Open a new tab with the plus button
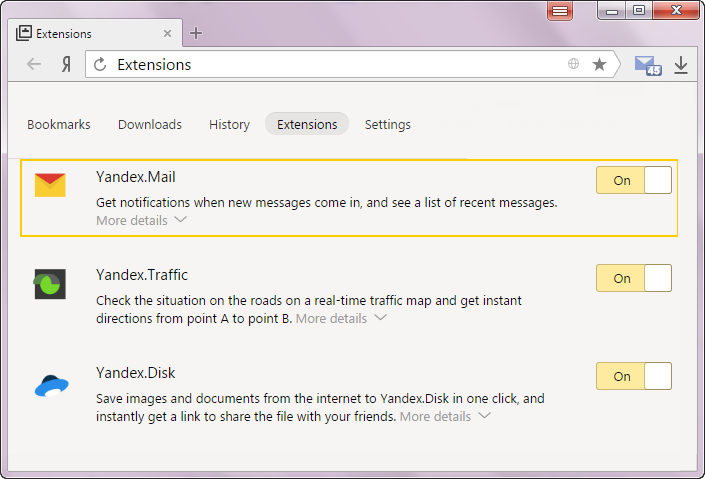 (196, 33)
